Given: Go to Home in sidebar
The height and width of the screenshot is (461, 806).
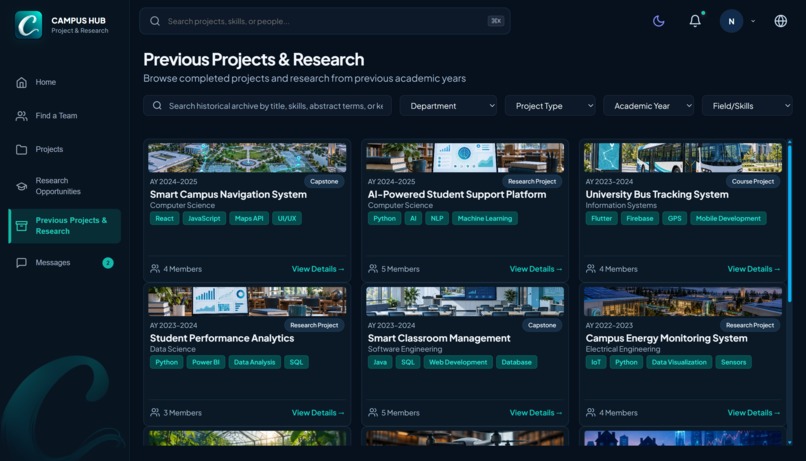Looking at the screenshot, I should (64, 82).
